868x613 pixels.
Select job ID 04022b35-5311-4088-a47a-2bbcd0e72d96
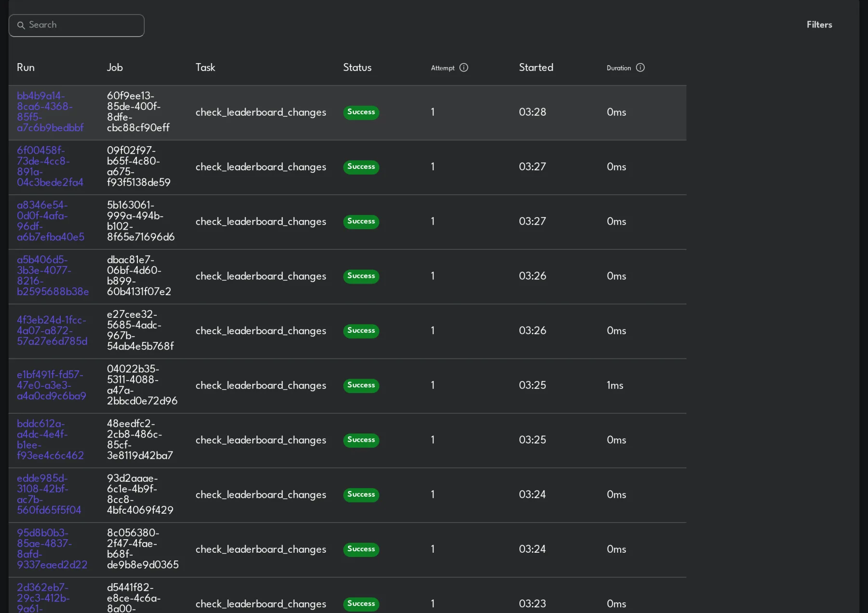coord(142,385)
